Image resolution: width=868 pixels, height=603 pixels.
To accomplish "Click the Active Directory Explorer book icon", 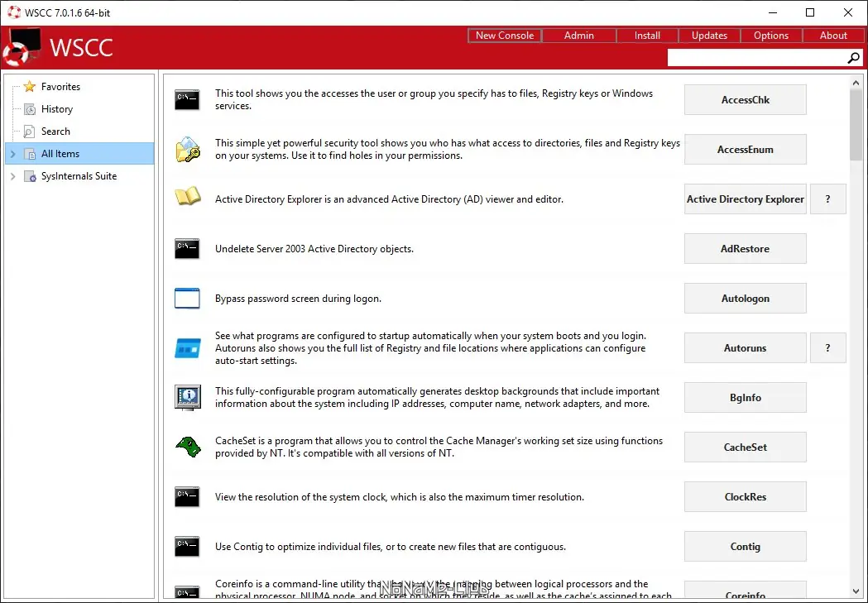I will (187, 196).
